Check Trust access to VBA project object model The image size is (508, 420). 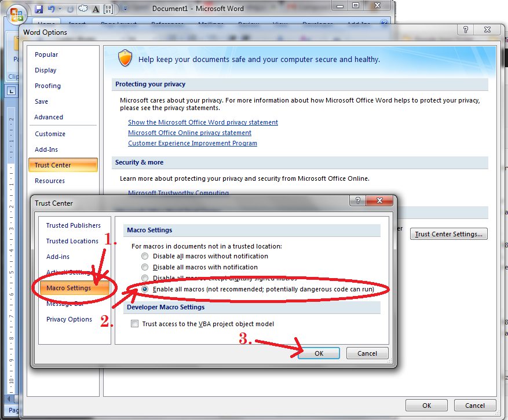tap(134, 324)
